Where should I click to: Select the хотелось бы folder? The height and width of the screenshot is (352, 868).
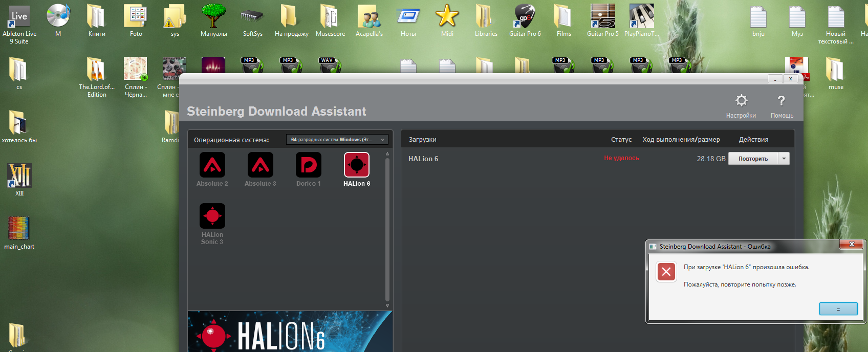(x=19, y=126)
